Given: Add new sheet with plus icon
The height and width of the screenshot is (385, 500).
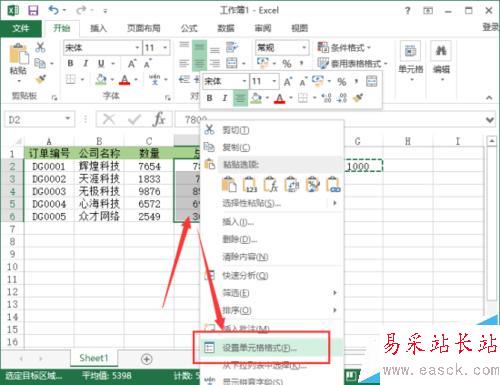Looking at the screenshot, I should 147,359.
